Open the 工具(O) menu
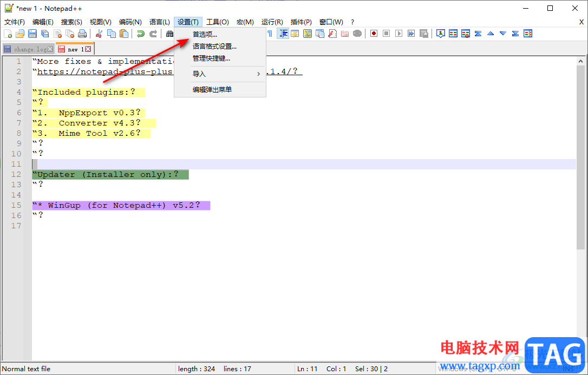 click(x=218, y=22)
